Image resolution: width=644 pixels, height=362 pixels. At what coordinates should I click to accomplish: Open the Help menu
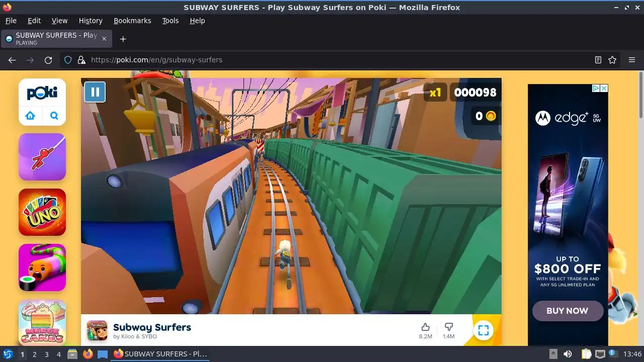click(197, 21)
